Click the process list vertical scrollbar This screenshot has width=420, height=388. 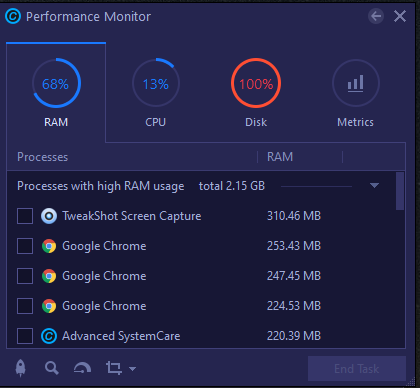point(400,191)
